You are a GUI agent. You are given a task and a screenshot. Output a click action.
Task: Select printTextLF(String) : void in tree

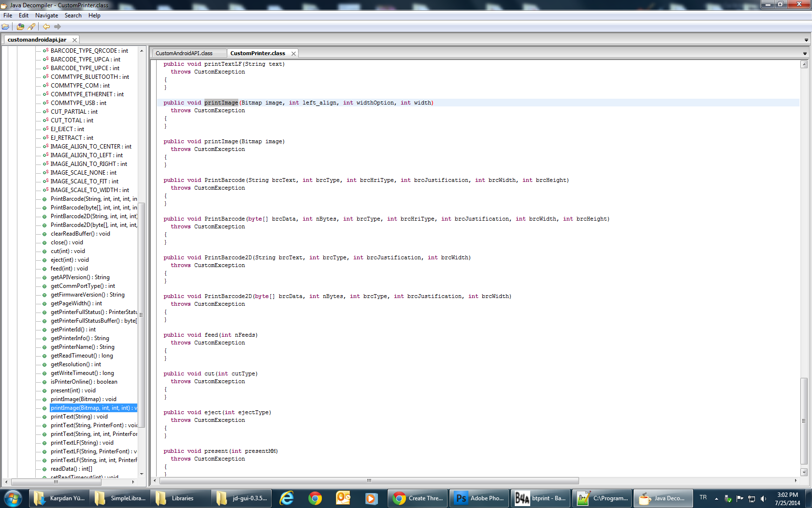(82, 443)
